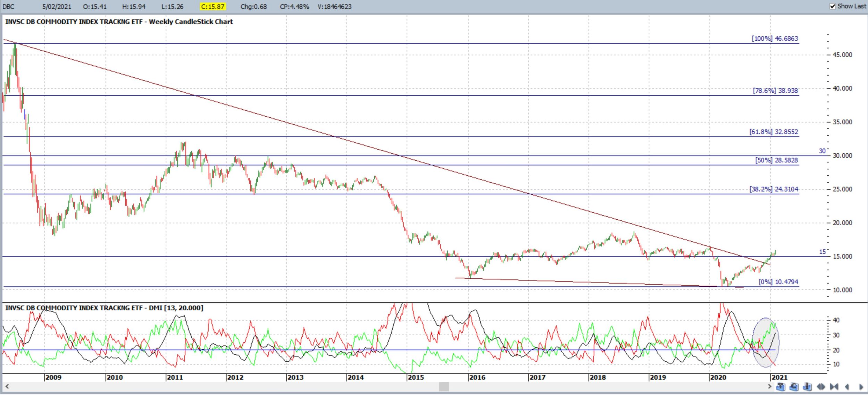Click the 2018 label on time axis
This screenshot has height=395, width=868.
coord(598,377)
